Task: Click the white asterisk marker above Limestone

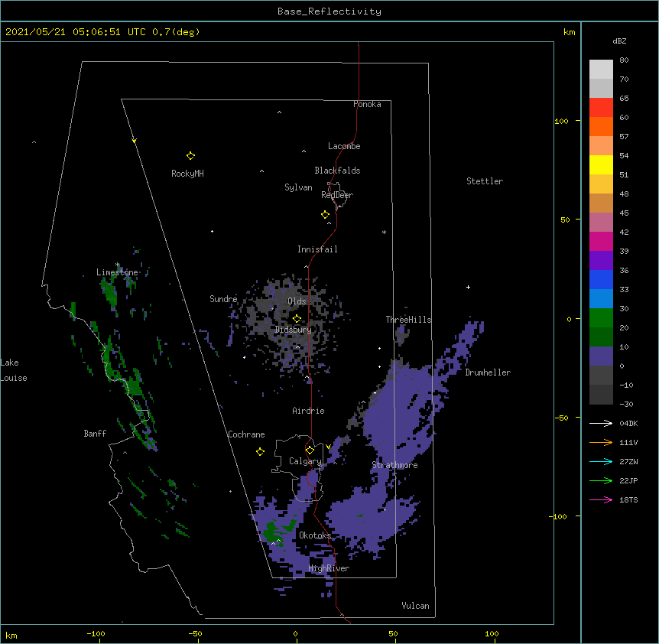Action: pos(118,265)
